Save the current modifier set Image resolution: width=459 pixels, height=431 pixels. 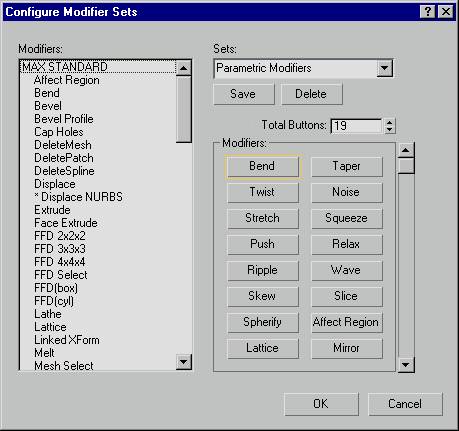pos(244,94)
